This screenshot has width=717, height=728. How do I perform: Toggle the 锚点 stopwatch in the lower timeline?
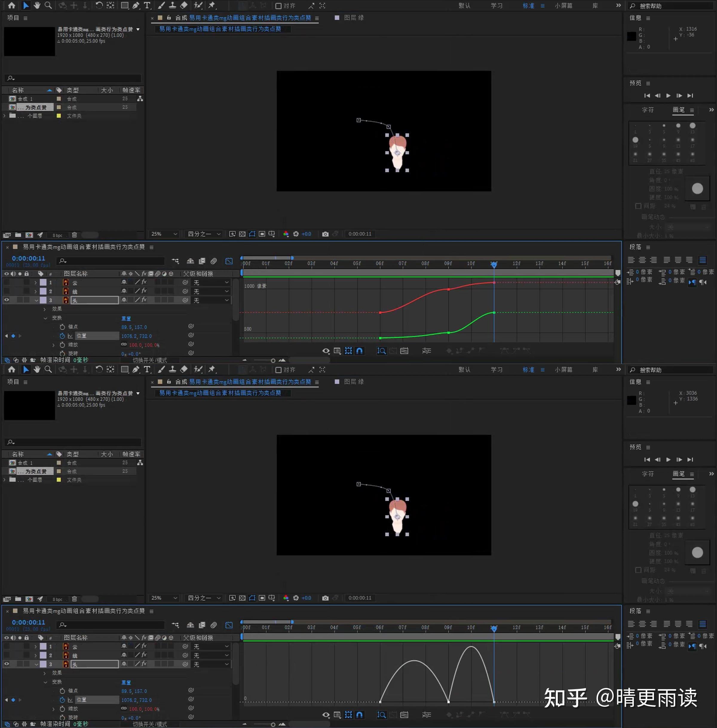(x=62, y=691)
